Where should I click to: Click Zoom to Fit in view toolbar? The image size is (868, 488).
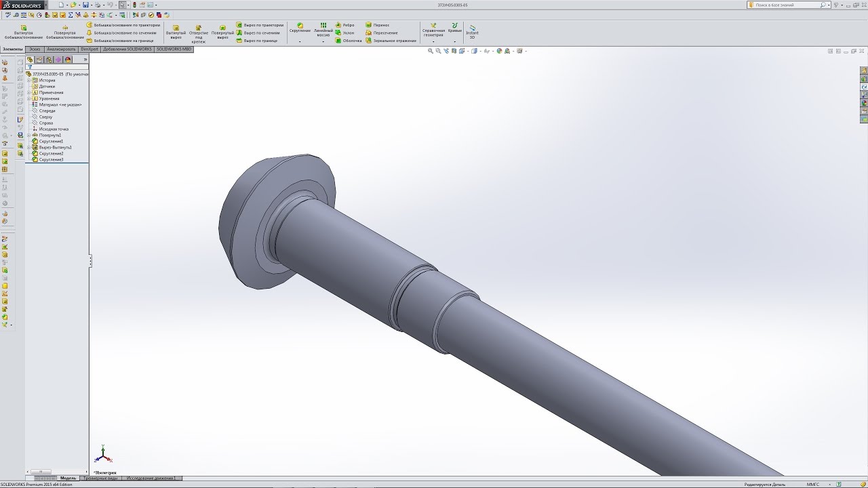click(x=430, y=51)
